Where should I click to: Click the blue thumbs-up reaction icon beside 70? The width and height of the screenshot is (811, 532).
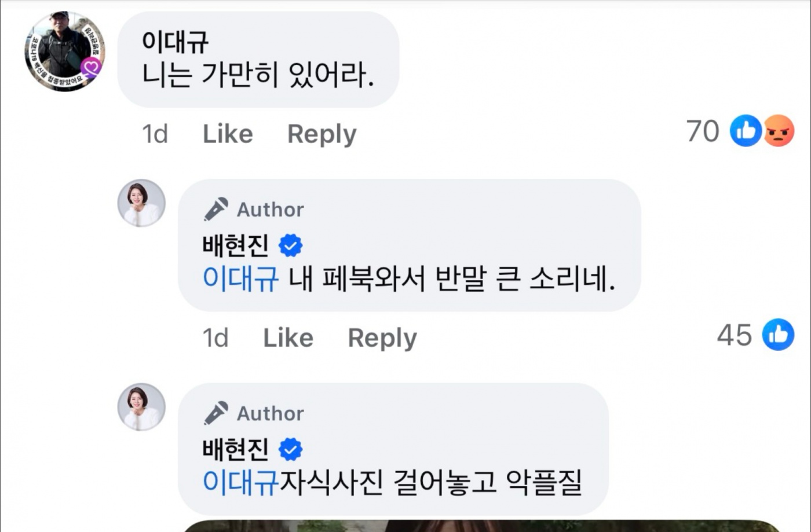(x=746, y=130)
